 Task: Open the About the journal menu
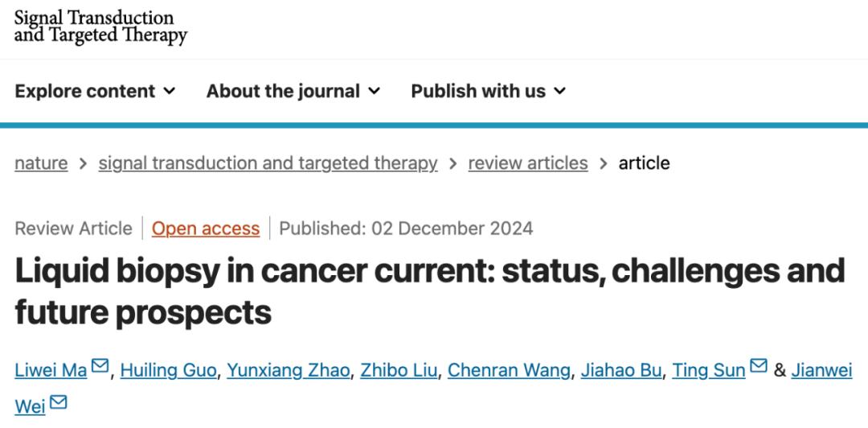[x=283, y=92]
